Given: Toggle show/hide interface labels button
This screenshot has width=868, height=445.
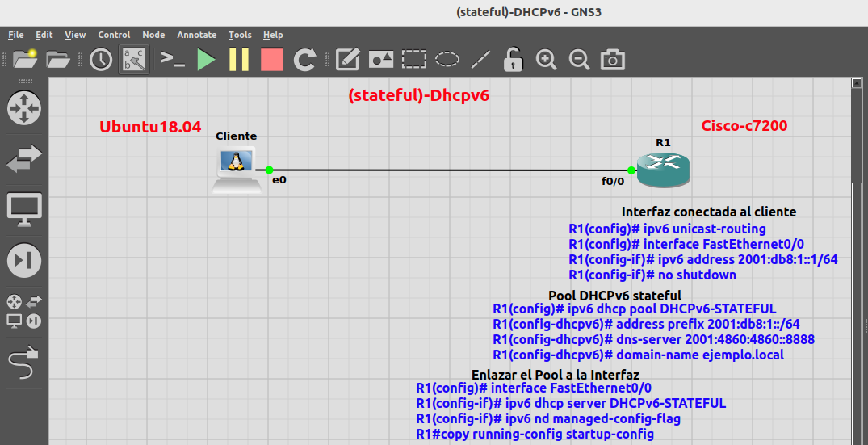Looking at the screenshot, I should tap(134, 59).
